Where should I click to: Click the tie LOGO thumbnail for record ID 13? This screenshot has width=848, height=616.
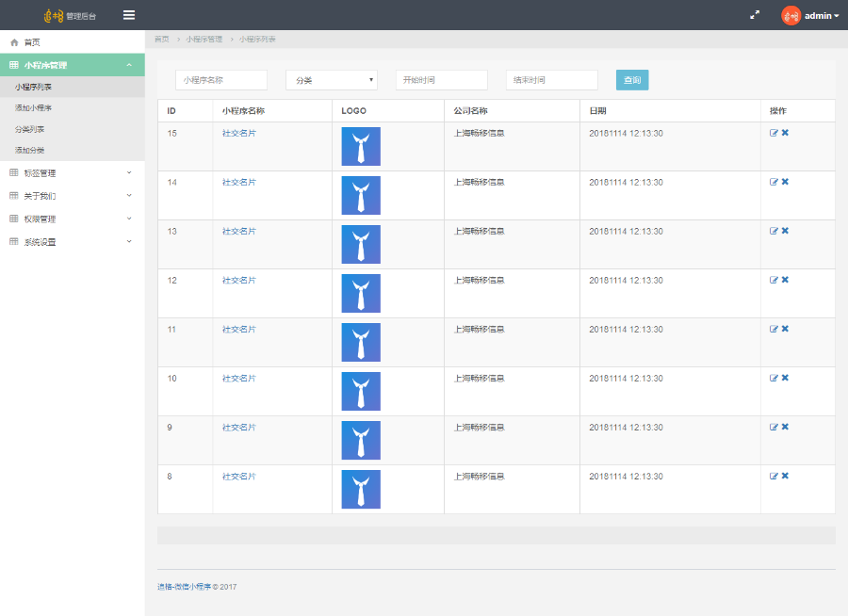360,244
